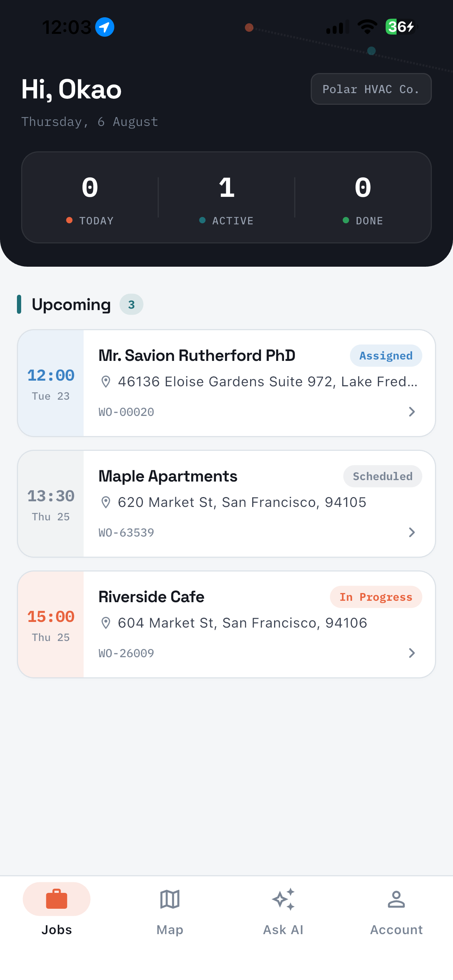Tap the Scheduled status badge
Image resolution: width=453 pixels, height=980 pixels.
coord(382,476)
